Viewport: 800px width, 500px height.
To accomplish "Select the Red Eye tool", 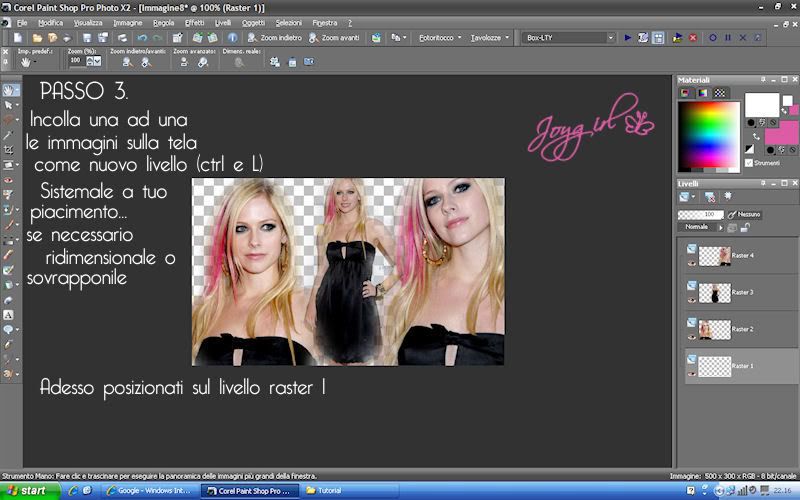I will click(9, 180).
